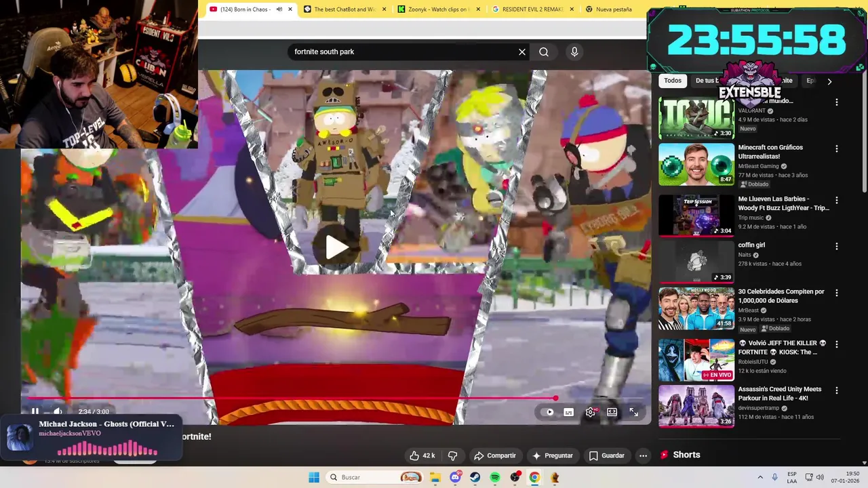Screen dimensions: 868x488
Task: Open the Windows Start menu
Action: (314, 477)
